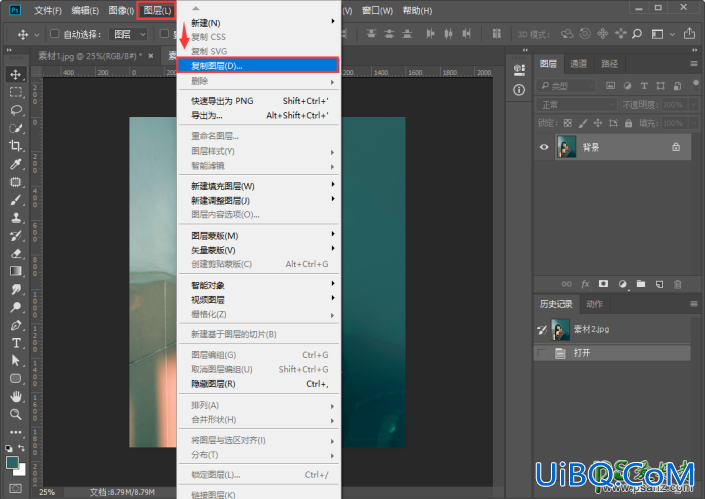Switch to the 路径 tab
The width and height of the screenshot is (705, 499).
click(x=609, y=64)
